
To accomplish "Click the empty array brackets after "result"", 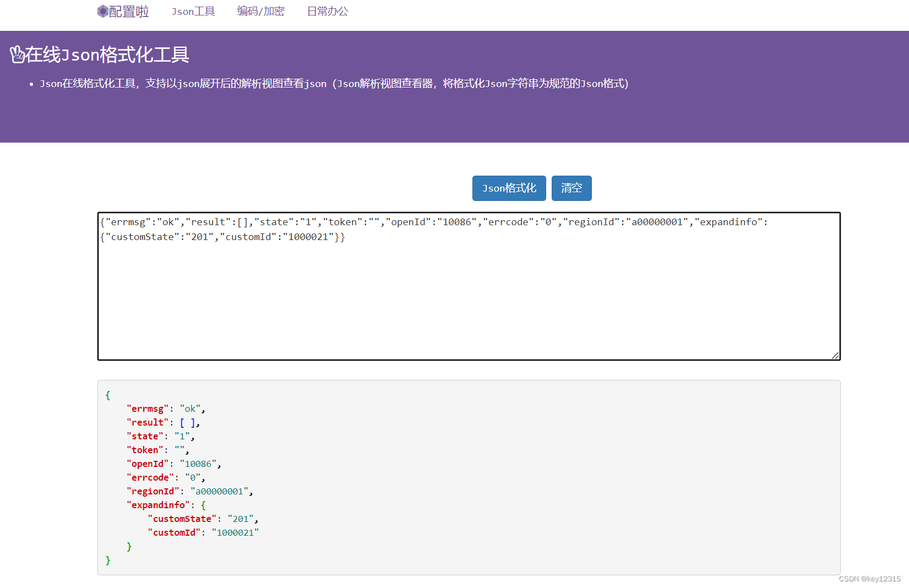I will click(187, 422).
